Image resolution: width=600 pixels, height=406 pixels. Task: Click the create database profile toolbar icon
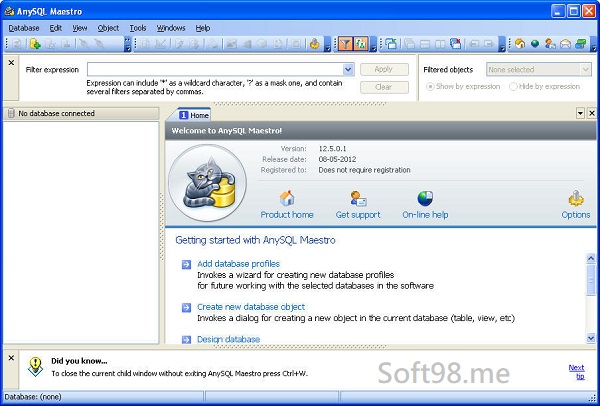35,44
